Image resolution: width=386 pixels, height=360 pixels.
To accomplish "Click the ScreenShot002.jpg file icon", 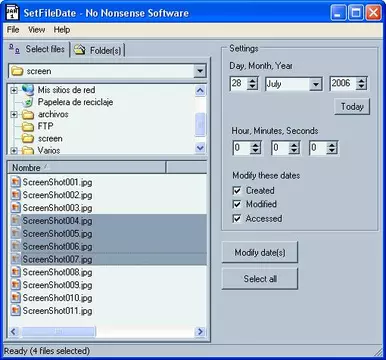I will (x=15, y=195).
